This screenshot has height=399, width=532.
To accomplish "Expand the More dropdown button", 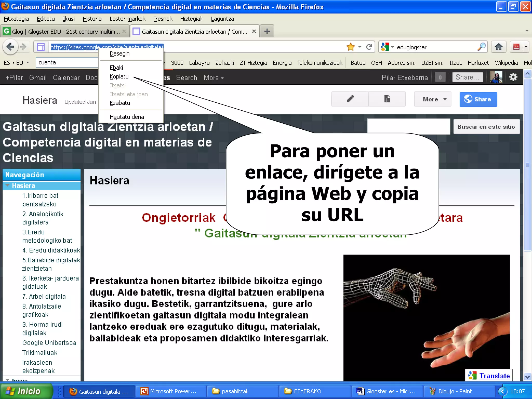I will [x=433, y=99].
